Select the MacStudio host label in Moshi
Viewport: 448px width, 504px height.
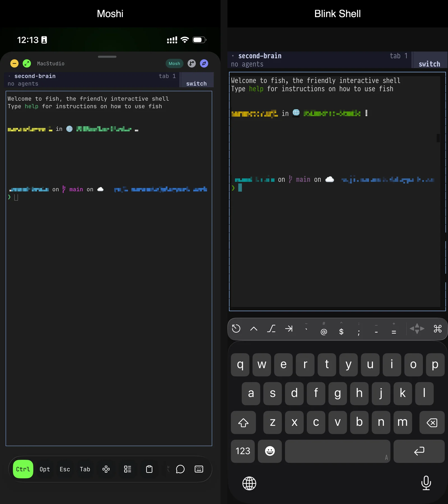[x=51, y=63]
